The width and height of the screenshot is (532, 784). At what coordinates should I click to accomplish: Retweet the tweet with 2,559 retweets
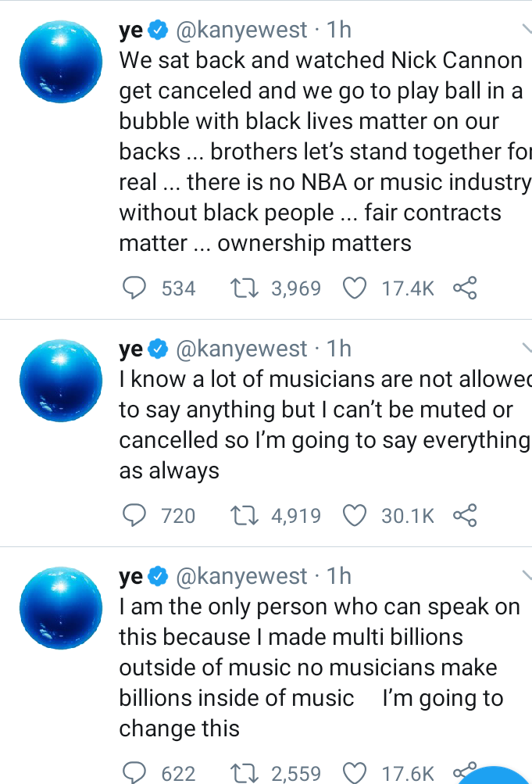[x=245, y=773]
